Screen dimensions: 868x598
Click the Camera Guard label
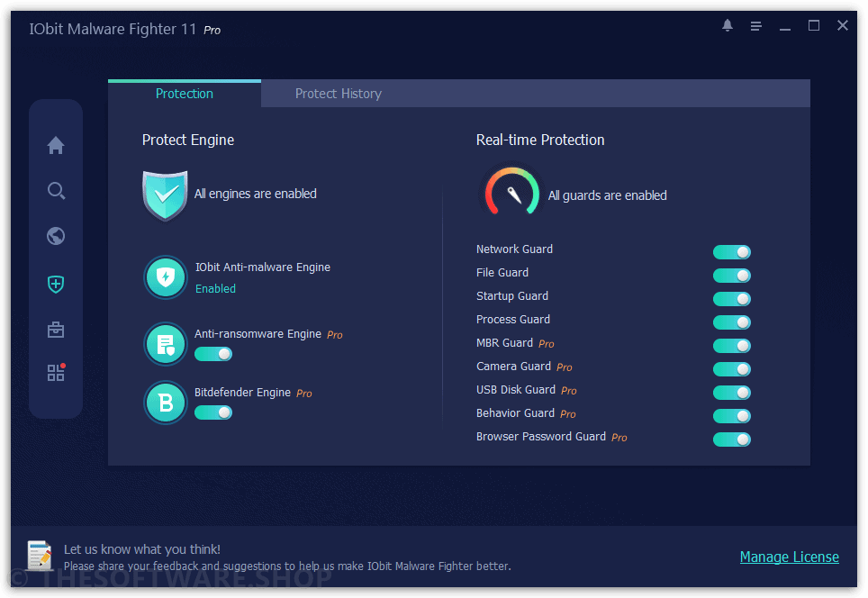click(x=513, y=366)
